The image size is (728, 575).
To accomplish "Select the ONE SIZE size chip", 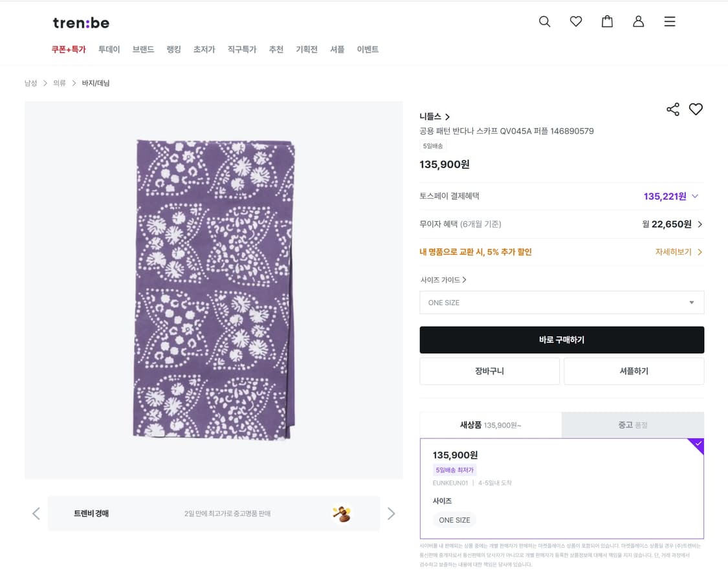I will 454,520.
